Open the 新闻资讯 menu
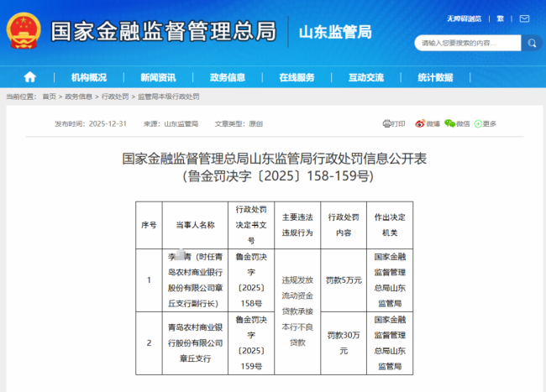 158,77
